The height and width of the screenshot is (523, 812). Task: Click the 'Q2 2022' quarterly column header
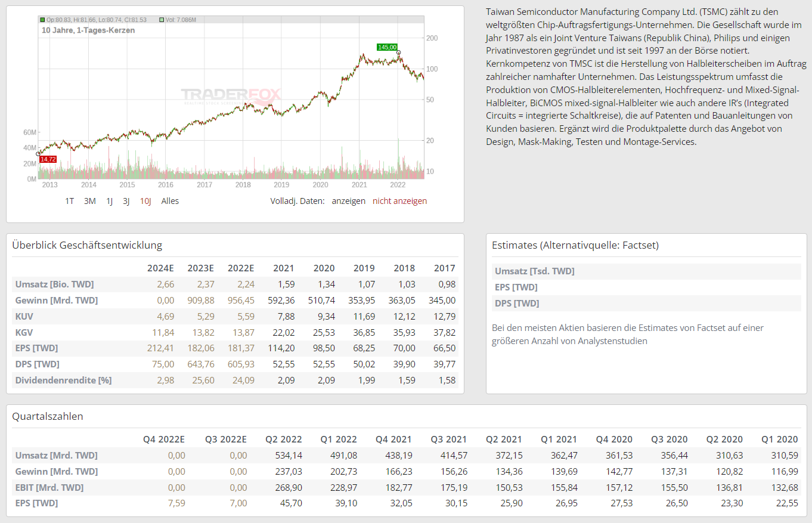pos(284,439)
